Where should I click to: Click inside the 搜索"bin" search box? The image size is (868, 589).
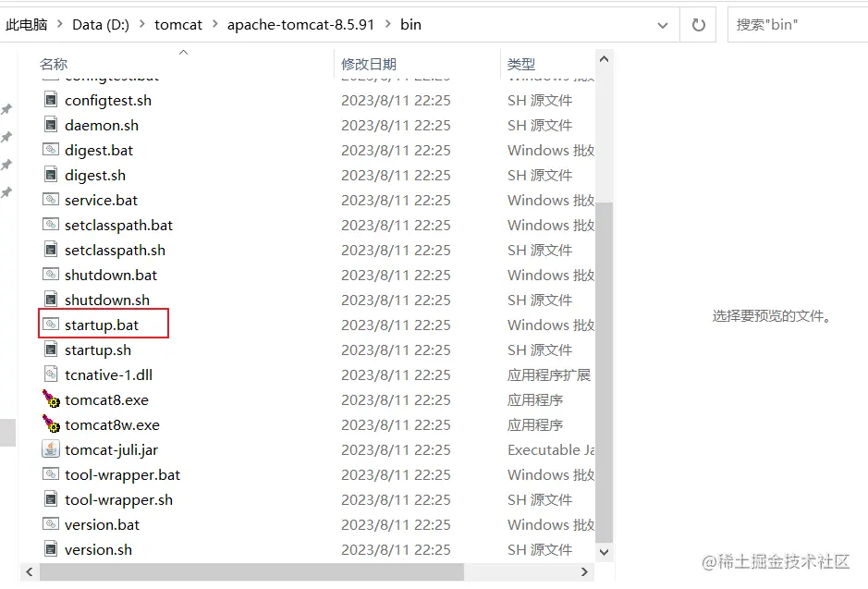795,25
